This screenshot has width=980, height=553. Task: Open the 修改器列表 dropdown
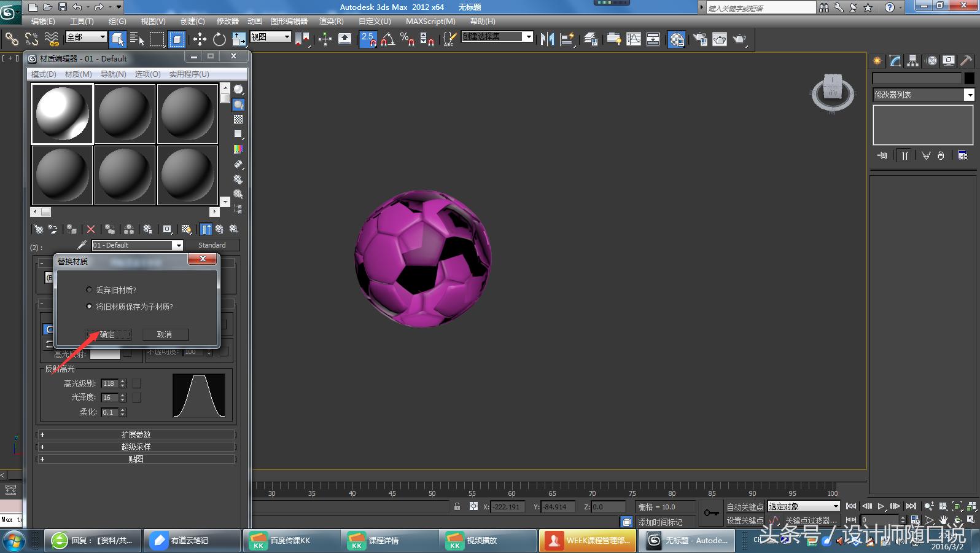pos(924,95)
